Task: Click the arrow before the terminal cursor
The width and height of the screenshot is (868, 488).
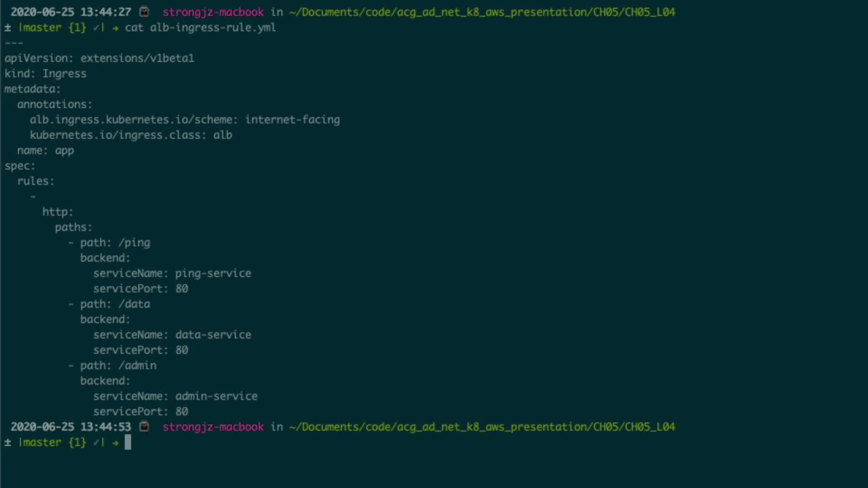Action: tap(116, 443)
